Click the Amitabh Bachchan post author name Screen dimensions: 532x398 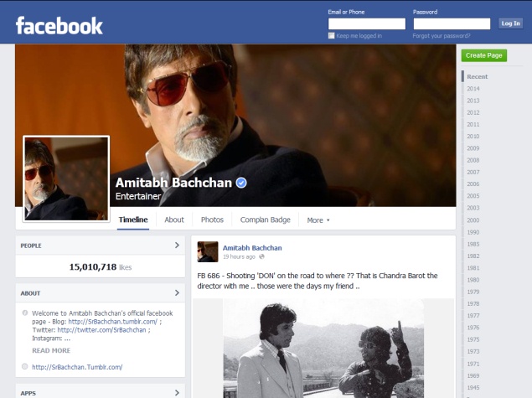pos(252,248)
